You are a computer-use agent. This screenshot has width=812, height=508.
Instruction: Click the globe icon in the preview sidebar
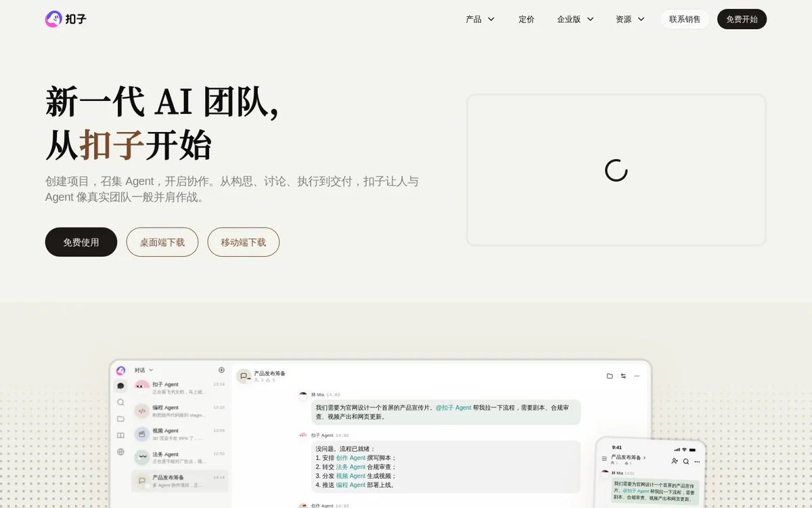120,452
